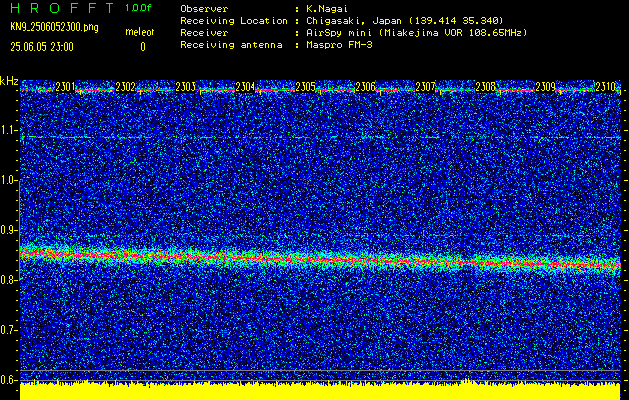This screenshot has width=629, height=400.
Task: Click the 2309 time marker
Action: coord(545,87)
